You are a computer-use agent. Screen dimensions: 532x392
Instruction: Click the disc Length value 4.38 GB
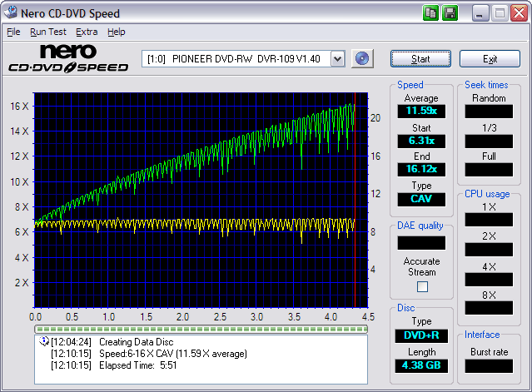click(421, 365)
